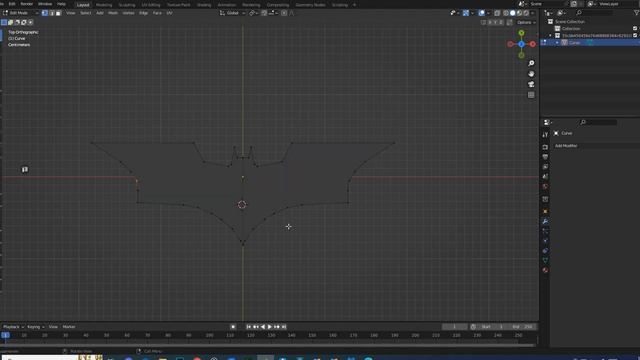Open Tool properties tab icon
This screenshot has height=360, width=640.
545,135
